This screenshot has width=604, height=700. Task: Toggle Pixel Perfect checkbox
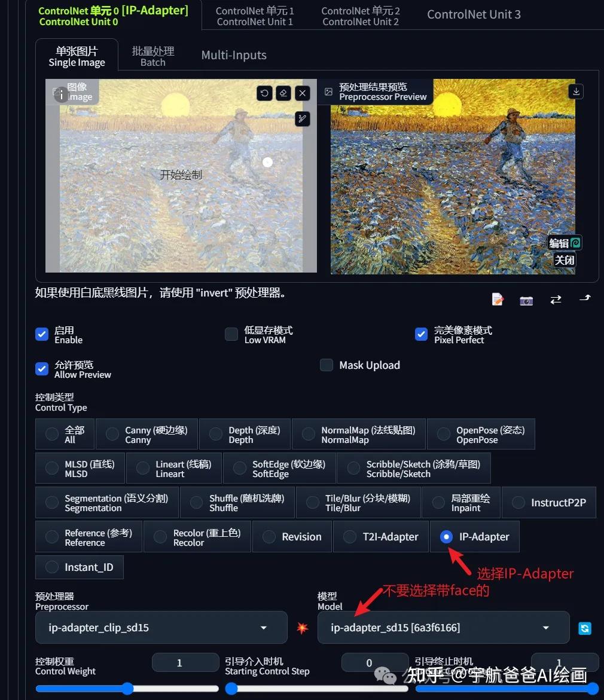[x=421, y=334]
